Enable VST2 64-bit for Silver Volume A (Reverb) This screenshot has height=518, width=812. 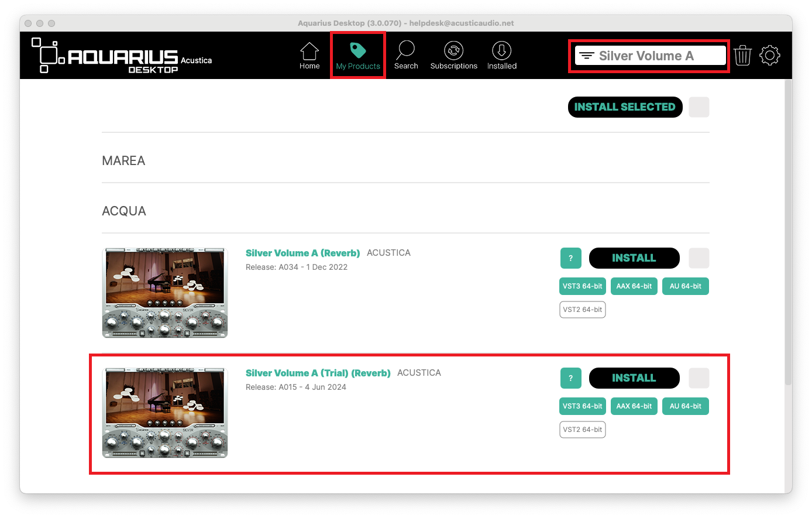click(x=583, y=310)
